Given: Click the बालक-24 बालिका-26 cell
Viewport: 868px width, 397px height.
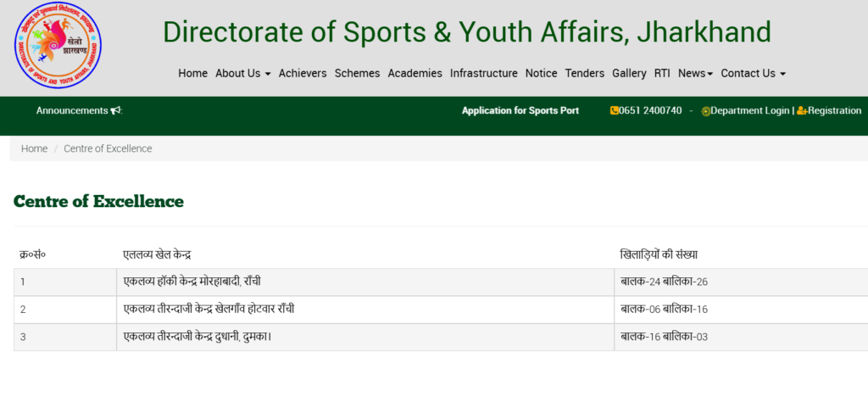Looking at the screenshot, I should tap(741, 282).
